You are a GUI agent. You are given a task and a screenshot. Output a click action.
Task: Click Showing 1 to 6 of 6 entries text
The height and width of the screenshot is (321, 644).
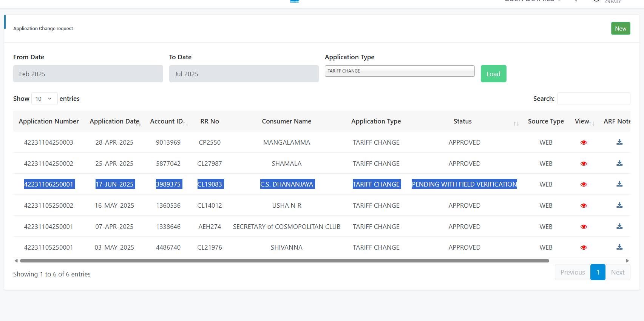(52, 274)
